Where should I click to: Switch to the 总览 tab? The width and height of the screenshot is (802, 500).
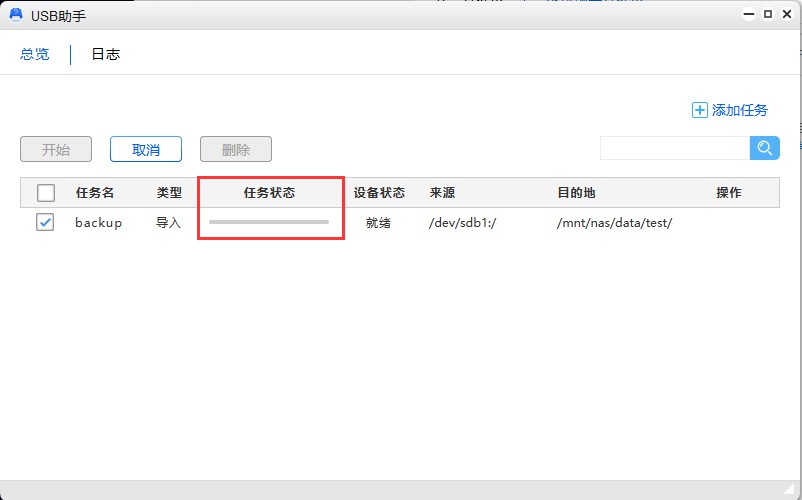click(35, 54)
